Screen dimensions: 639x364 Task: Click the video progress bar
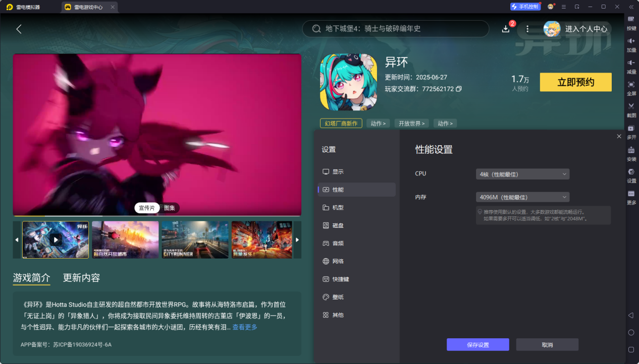157,216
